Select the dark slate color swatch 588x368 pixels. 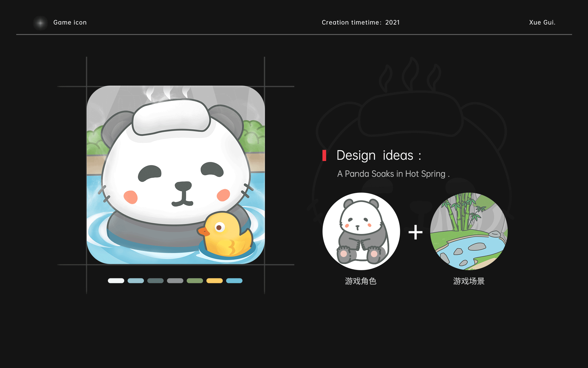pyautogui.click(x=155, y=281)
